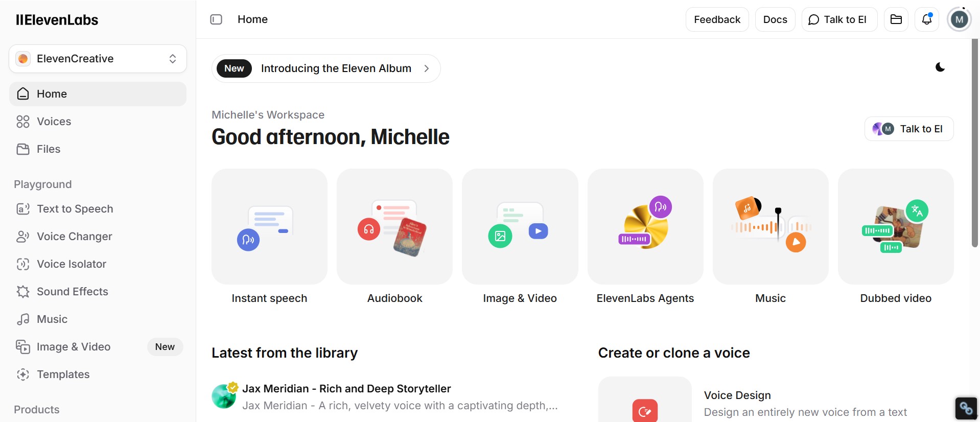Image resolution: width=980 pixels, height=422 pixels.
Task: Open Jax Meridian - Rich and Deep Storyteller
Action: pyautogui.click(x=346, y=389)
